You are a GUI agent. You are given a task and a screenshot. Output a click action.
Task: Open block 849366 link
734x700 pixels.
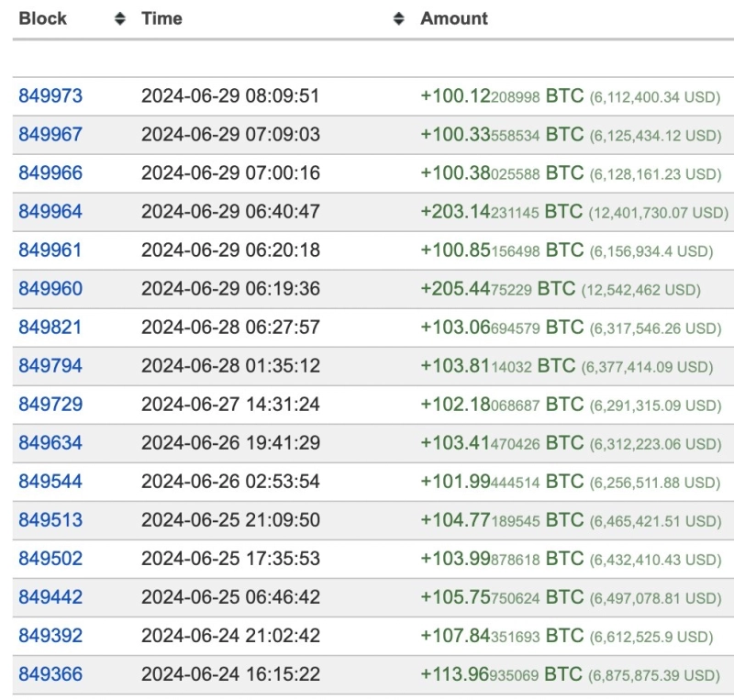point(50,674)
